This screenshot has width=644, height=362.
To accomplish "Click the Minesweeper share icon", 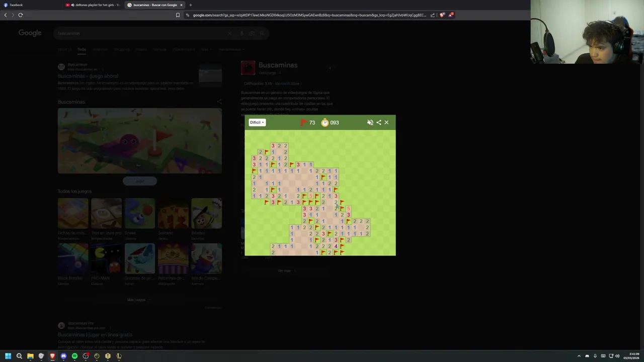I will pos(379,122).
